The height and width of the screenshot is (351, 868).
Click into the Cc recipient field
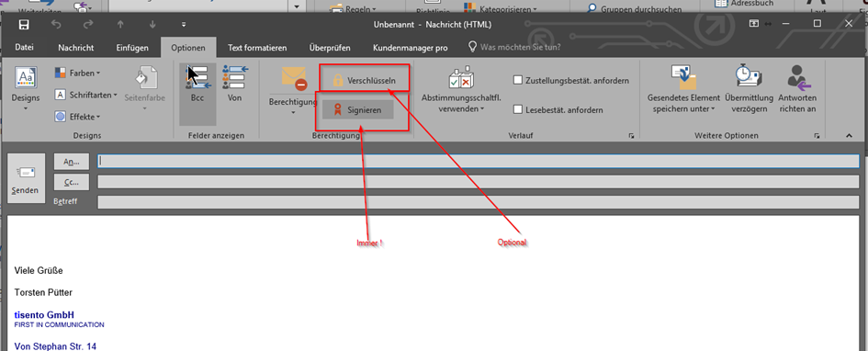[479, 182]
